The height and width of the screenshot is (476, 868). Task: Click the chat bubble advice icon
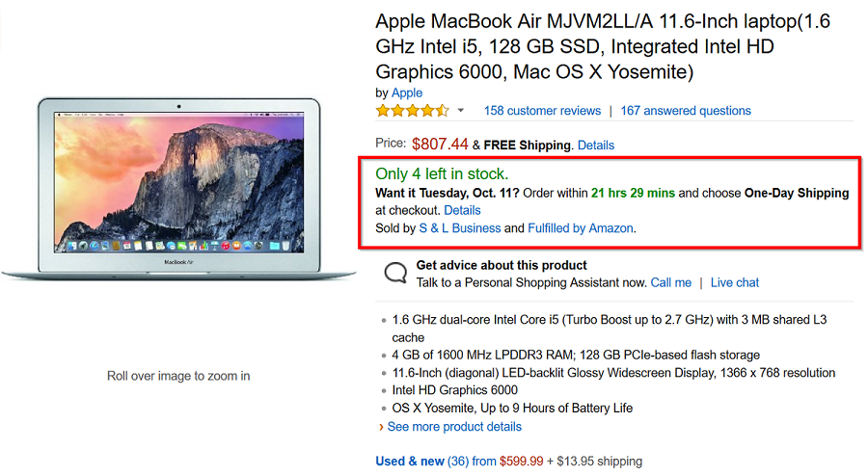tap(395, 273)
